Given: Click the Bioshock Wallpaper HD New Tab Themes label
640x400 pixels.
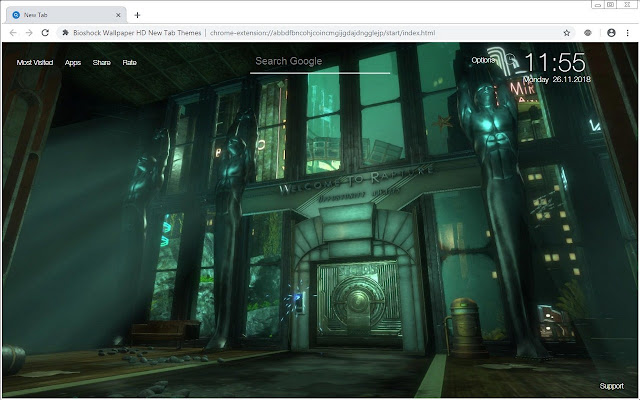Looking at the screenshot, I should [137, 33].
